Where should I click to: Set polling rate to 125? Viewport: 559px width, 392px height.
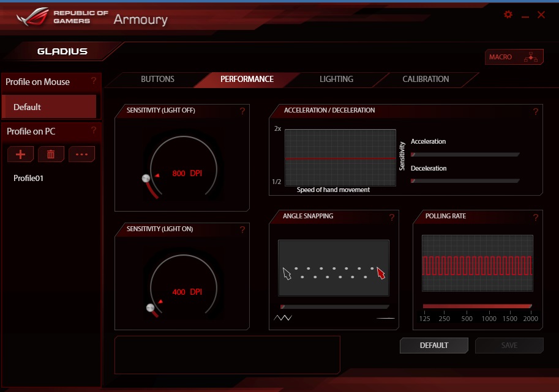point(424,318)
